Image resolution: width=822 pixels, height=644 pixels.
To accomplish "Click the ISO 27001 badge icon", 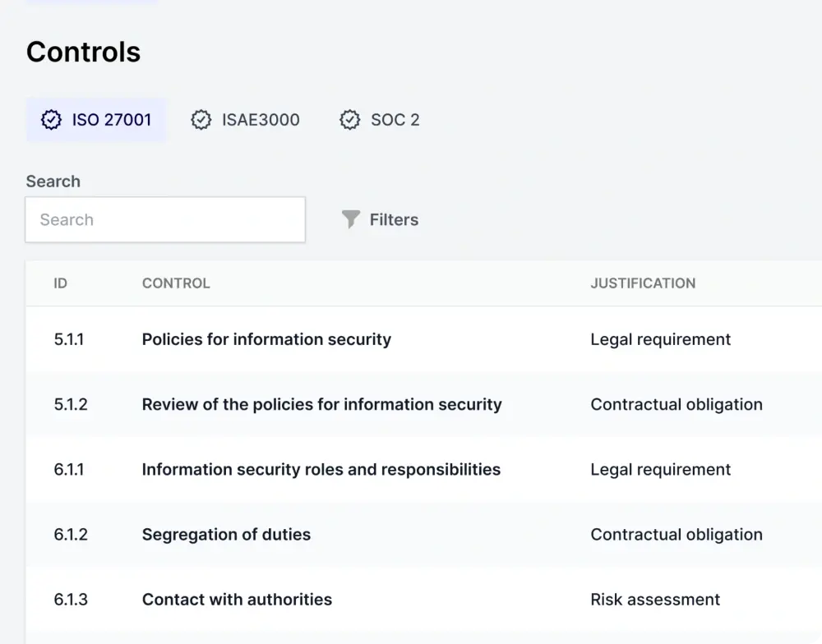I will point(51,120).
